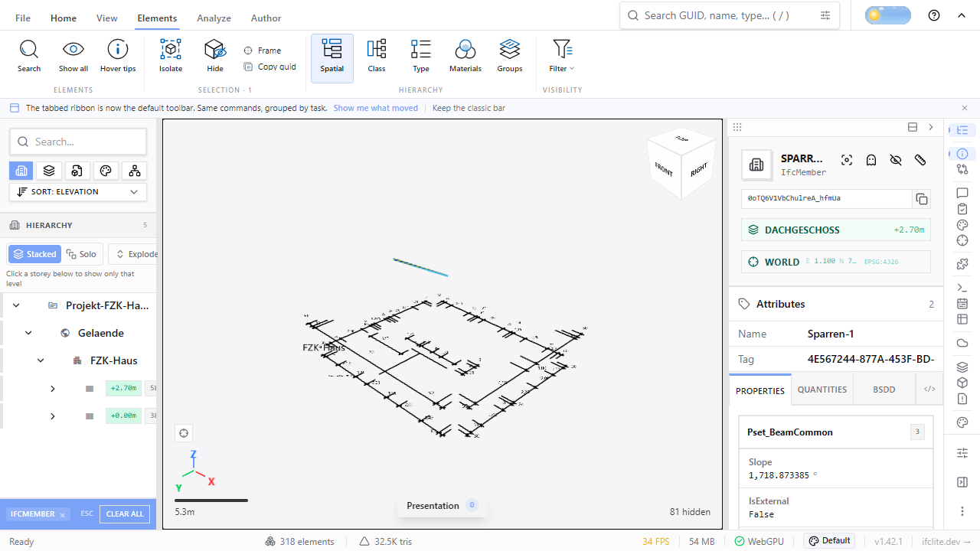980x551 pixels.
Task: Toggle visibility with the crossed-eye icon
Action: pyautogui.click(x=896, y=160)
